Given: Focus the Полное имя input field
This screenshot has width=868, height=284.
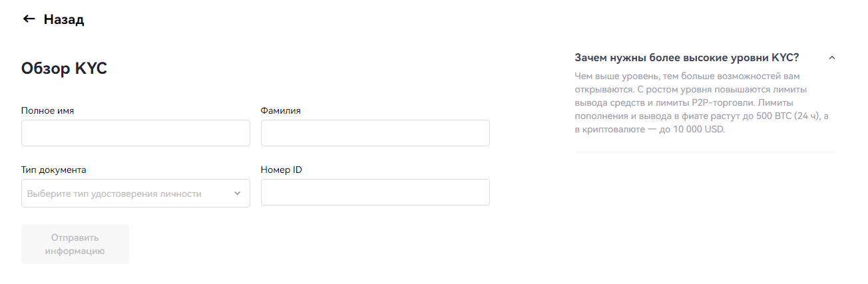Looking at the screenshot, I should point(136,133).
